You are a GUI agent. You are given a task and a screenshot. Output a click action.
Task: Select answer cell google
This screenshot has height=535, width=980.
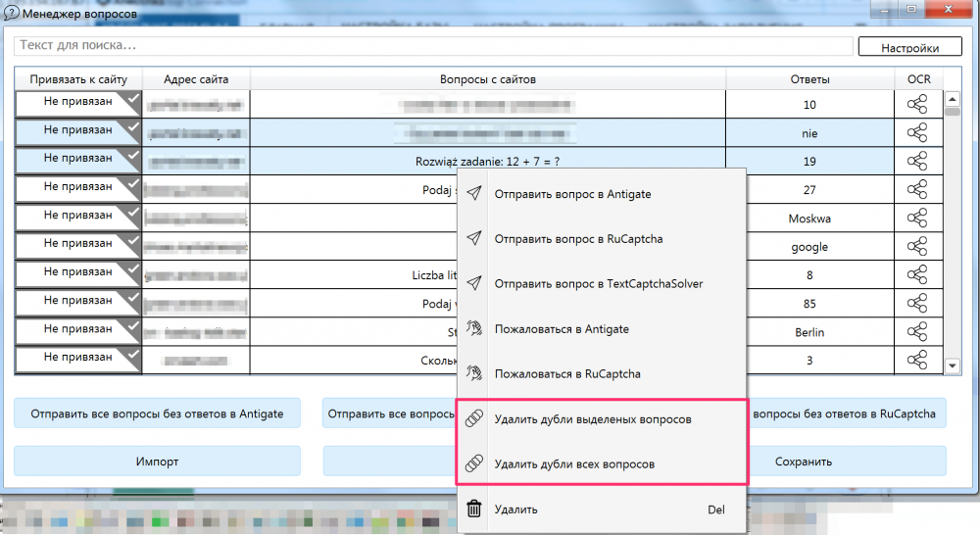click(809, 247)
